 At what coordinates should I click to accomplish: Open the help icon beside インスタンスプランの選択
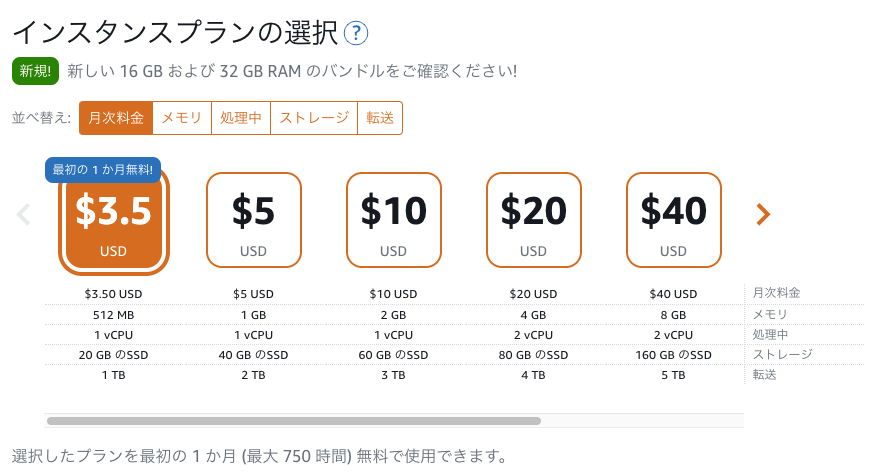pyautogui.click(x=356, y=33)
